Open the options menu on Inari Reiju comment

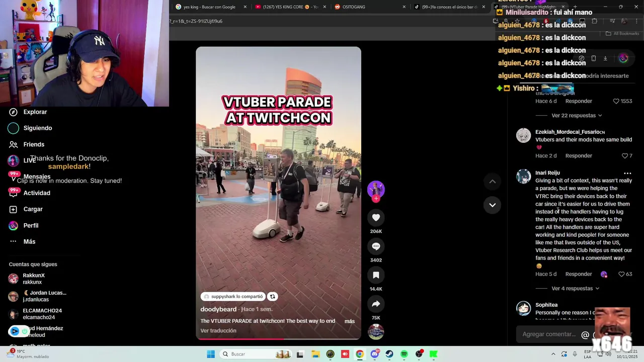click(627, 173)
